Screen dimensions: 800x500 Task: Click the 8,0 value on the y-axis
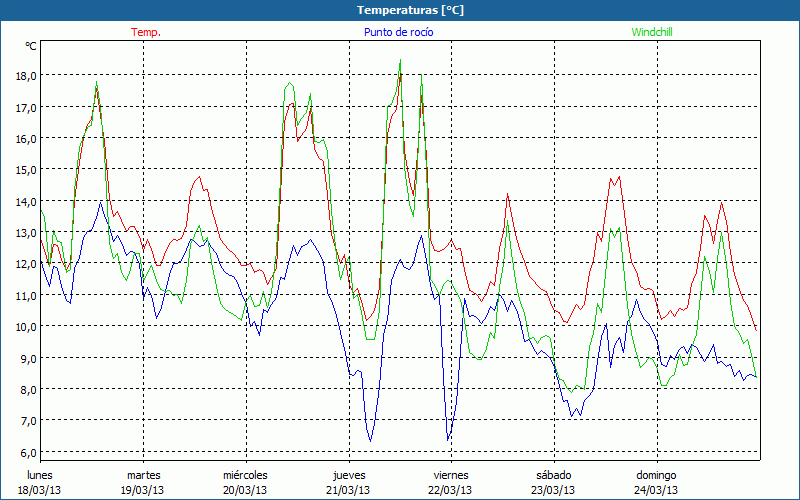[x=26, y=390]
